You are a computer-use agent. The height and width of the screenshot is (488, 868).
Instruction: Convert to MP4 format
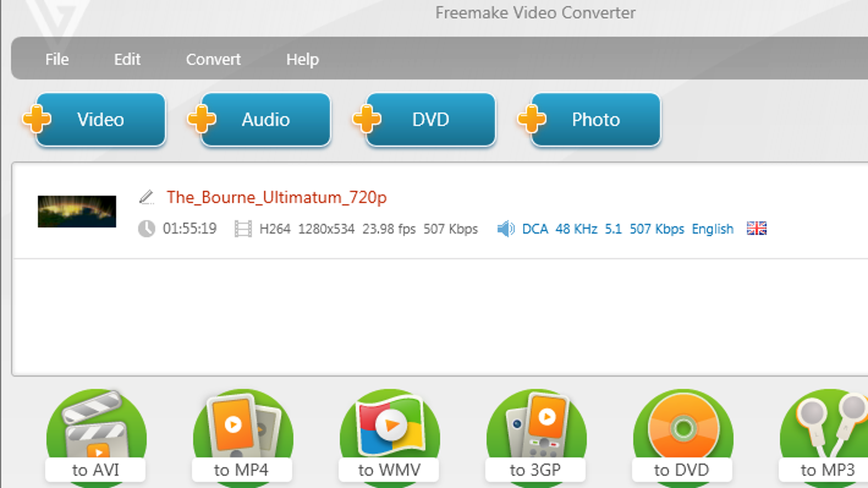242,437
